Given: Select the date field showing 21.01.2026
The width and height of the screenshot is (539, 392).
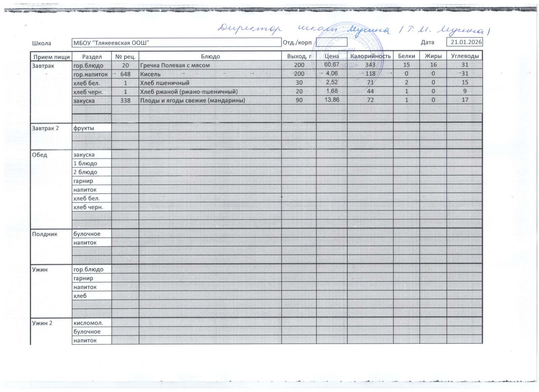Looking at the screenshot, I should 464,42.
